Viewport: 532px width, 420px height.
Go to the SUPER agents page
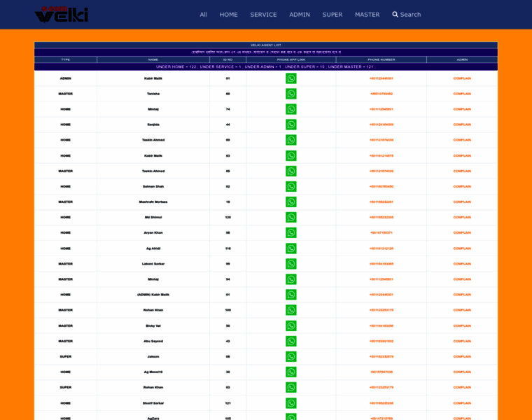(x=332, y=14)
